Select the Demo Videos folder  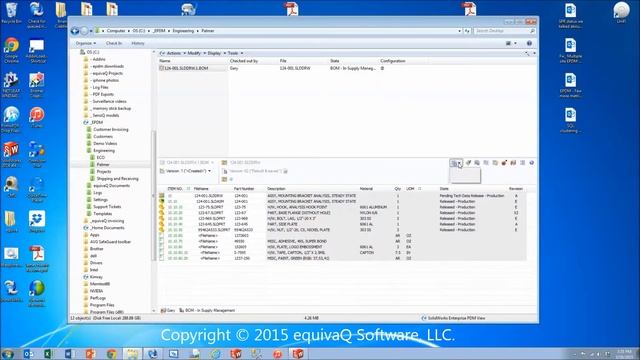click(x=105, y=144)
